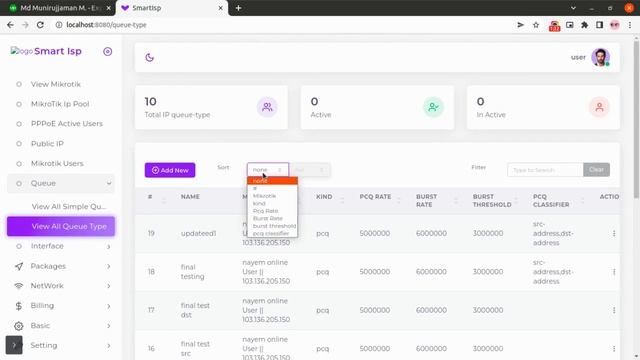Expand the NetWork sidebar section
This screenshot has height=360, width=640.
[61, 286]
